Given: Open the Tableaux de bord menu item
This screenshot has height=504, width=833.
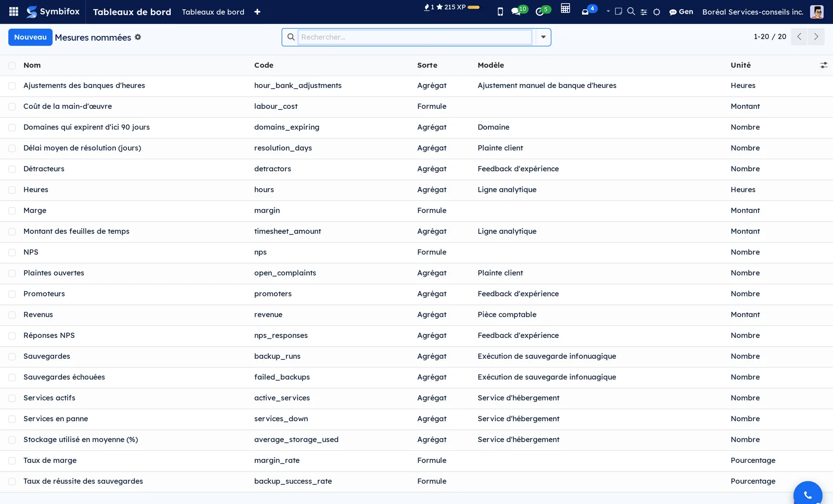Looking at the screenshot, I should [213, 12].
